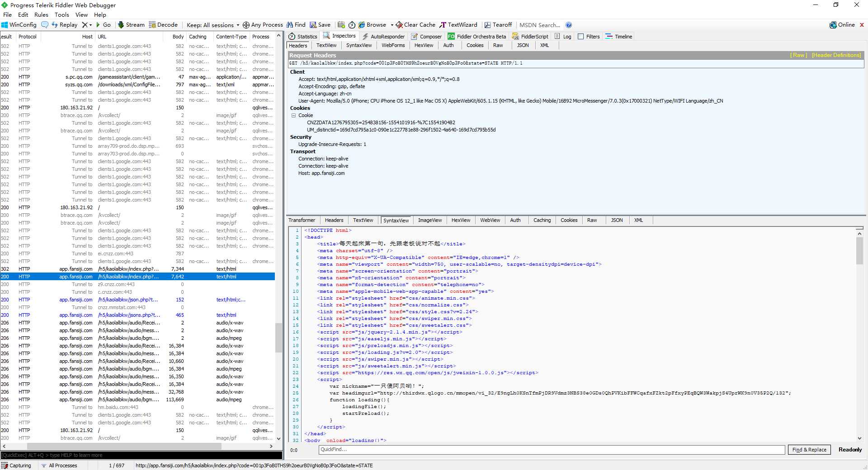Screen dimensions: 868x470
Task: Click the sessions list vertical scrollbar thumb
Action: point(278,338)
